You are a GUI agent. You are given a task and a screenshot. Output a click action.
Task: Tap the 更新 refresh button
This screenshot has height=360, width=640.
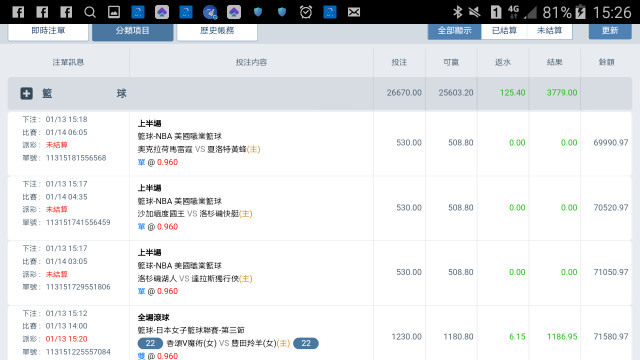click(610, 31)
